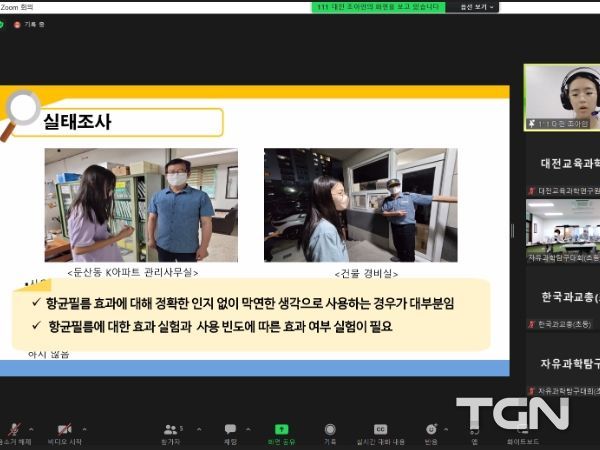Open the Apps (앱) toolbar item
Viewport: 600px width, 450px height.
tap(474, 434)
